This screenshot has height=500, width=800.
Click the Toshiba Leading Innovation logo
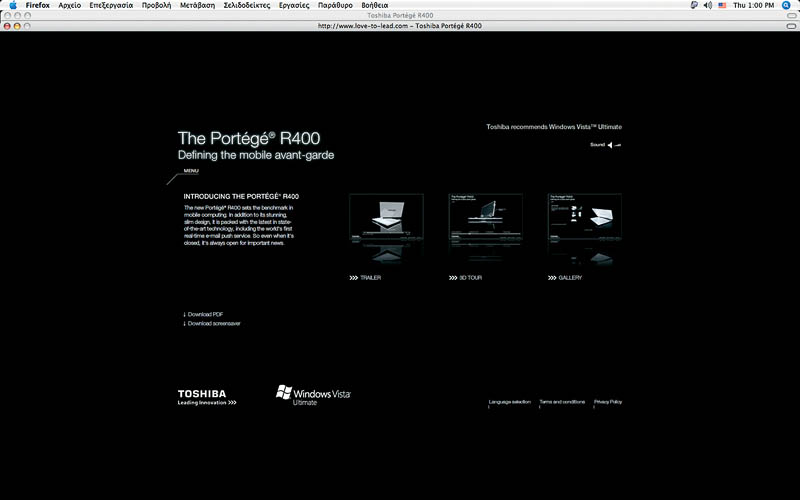[x=207, y=397]
